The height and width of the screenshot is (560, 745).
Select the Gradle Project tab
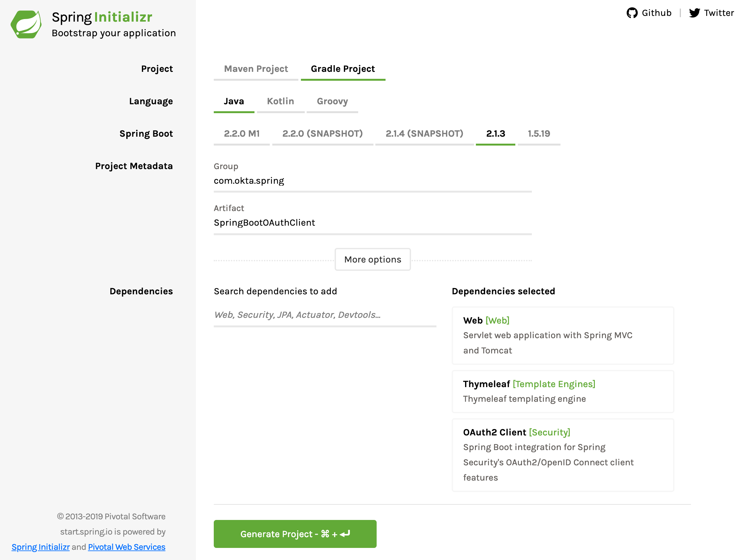pyautogui.click(x=343, y=69)
